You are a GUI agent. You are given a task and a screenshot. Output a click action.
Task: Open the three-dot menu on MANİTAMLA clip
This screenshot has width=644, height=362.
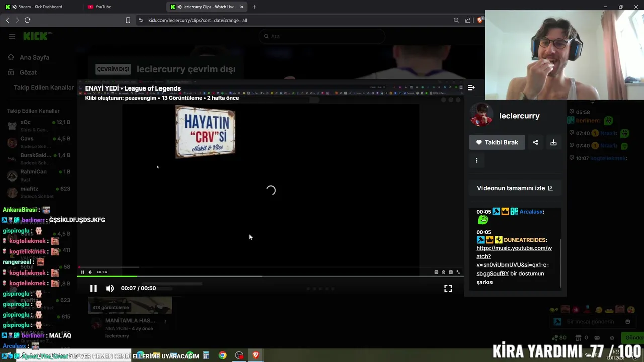pos(165,321)
